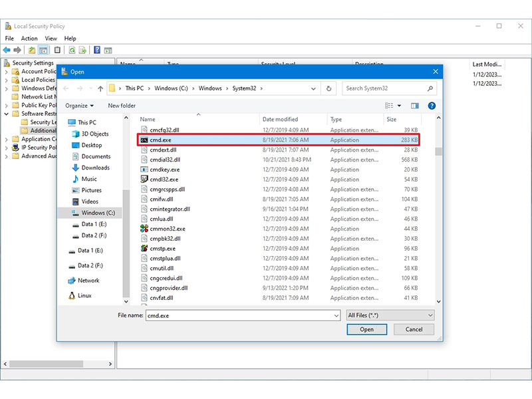Image resolution: width=532 pixels, height=399 pixels.
Task: Click the Cancel button
Action: click(x=414, y=329)
